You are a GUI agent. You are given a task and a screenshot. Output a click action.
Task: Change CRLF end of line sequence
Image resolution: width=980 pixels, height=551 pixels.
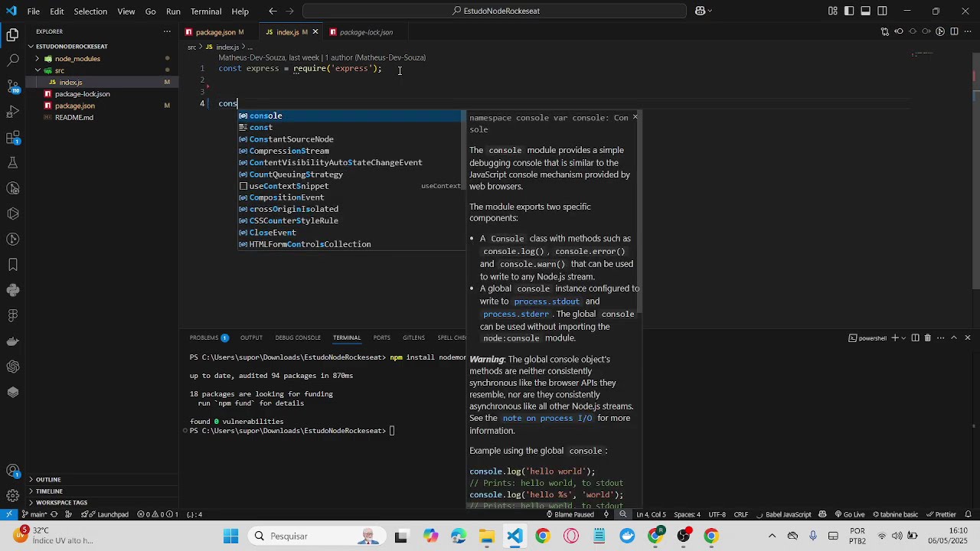tap(740, 514)
